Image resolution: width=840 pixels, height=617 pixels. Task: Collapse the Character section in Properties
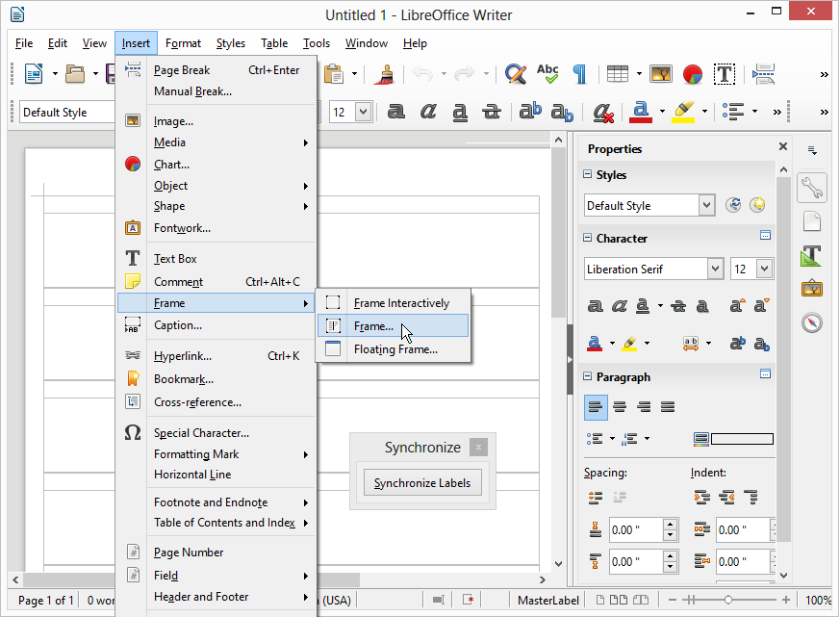(587, 238)
